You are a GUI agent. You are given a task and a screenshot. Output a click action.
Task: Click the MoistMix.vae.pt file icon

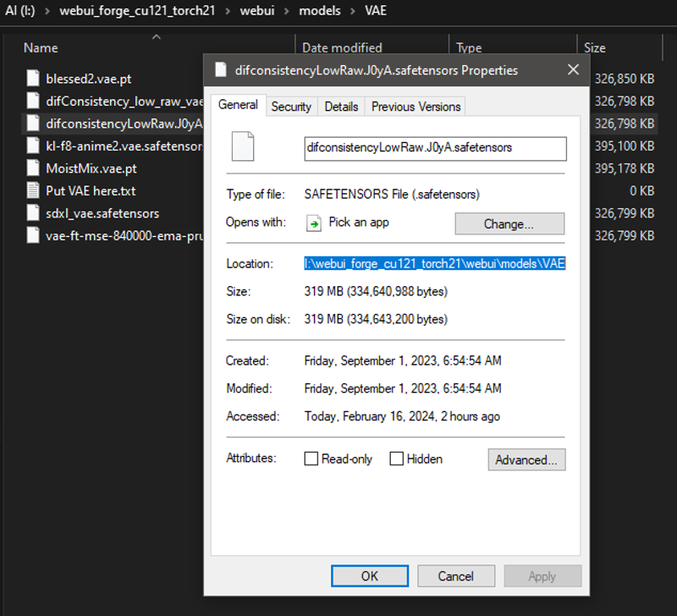pos(33,168)
